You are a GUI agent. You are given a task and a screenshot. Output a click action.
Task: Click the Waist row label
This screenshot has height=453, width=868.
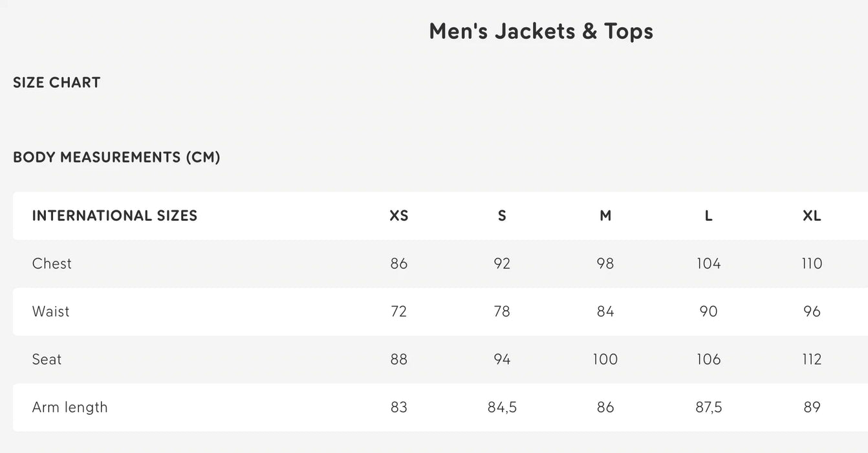tap(50, 311)
